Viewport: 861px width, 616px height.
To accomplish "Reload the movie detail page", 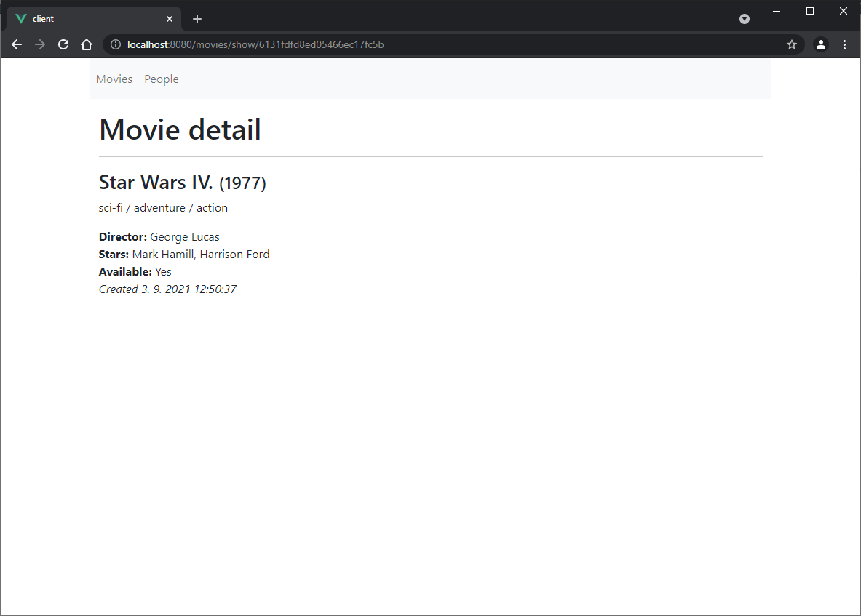I will click(63, 44).
